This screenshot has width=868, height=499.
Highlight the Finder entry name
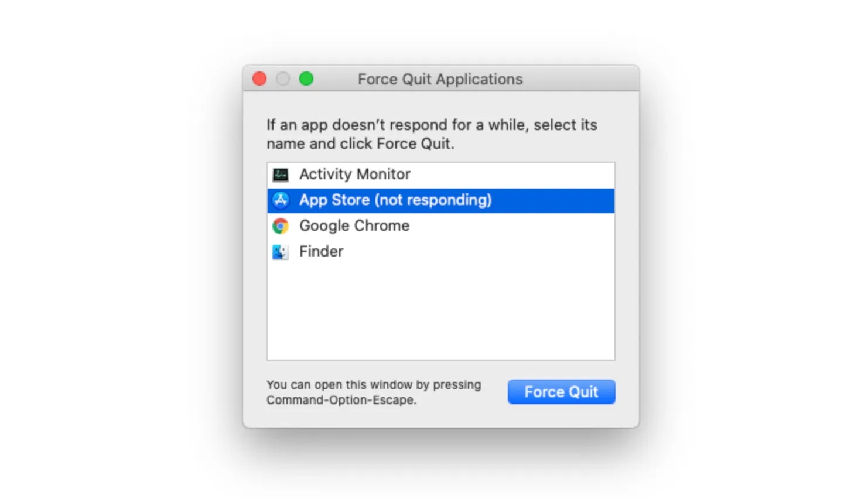point(321,252)
